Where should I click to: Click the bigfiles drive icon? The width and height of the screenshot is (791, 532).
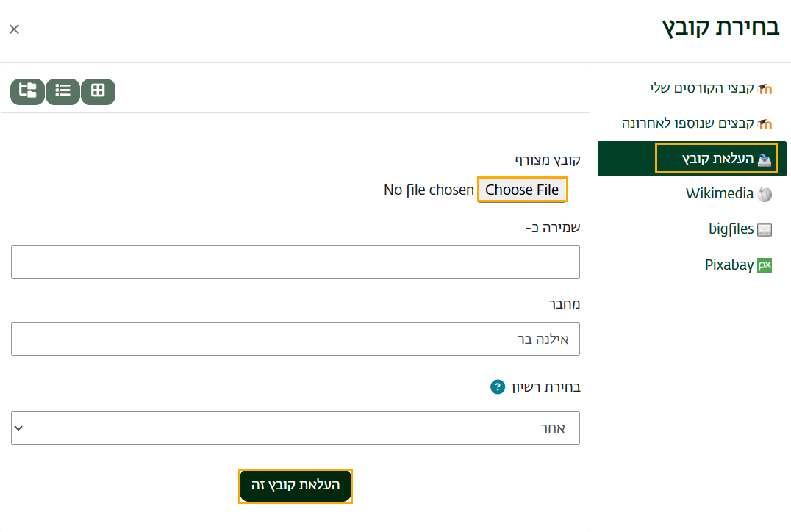765,230
